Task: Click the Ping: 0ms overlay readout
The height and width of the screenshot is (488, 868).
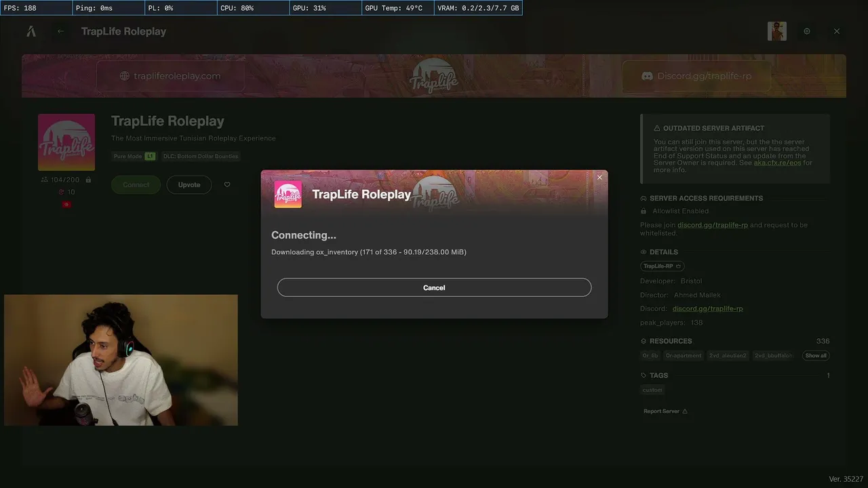Action: [108, 8]
